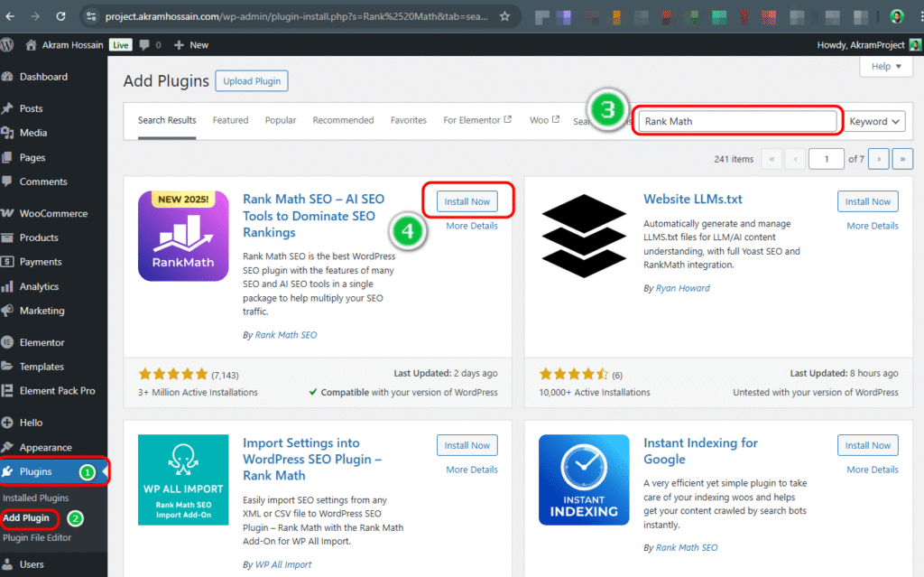Switch to the Popular tab
This screenshot has width=924, height=577.
point(281,120)
